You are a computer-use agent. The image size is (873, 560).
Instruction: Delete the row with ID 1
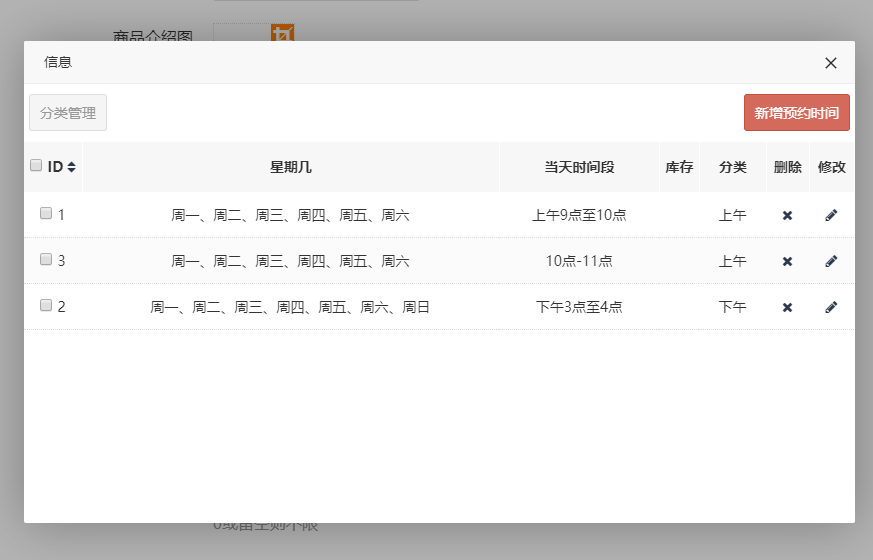pos(787,215)
